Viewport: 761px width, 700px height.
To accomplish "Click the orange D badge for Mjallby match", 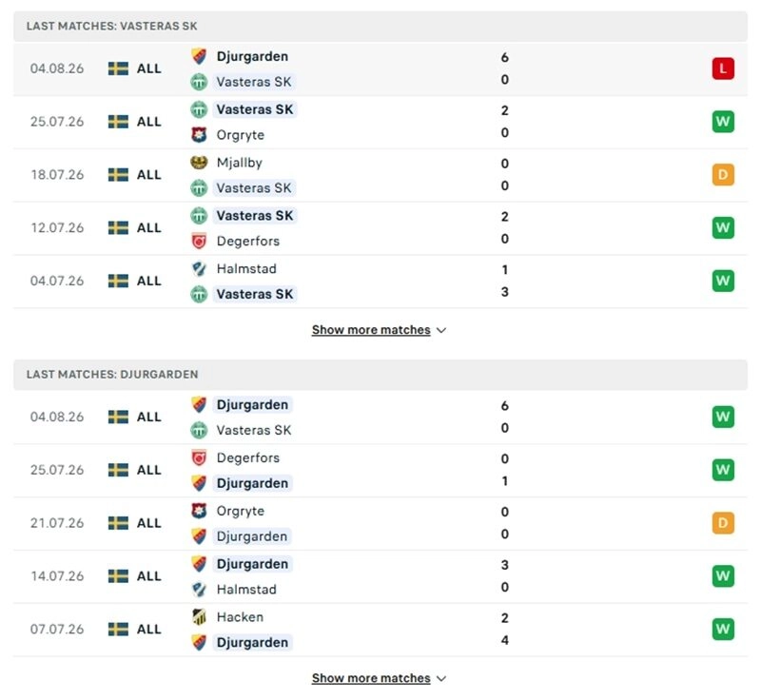I will pyautogui.click(x=723, y=175).
